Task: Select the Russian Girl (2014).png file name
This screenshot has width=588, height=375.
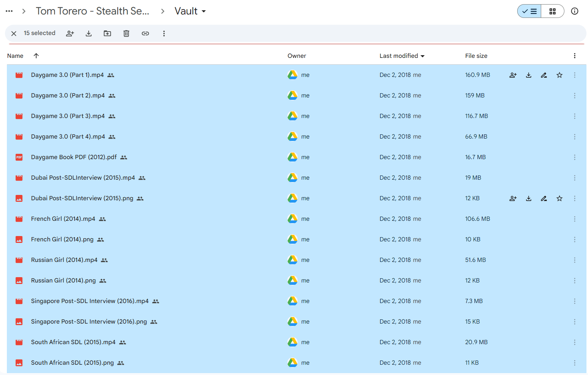Action: (x=64, y=281)
